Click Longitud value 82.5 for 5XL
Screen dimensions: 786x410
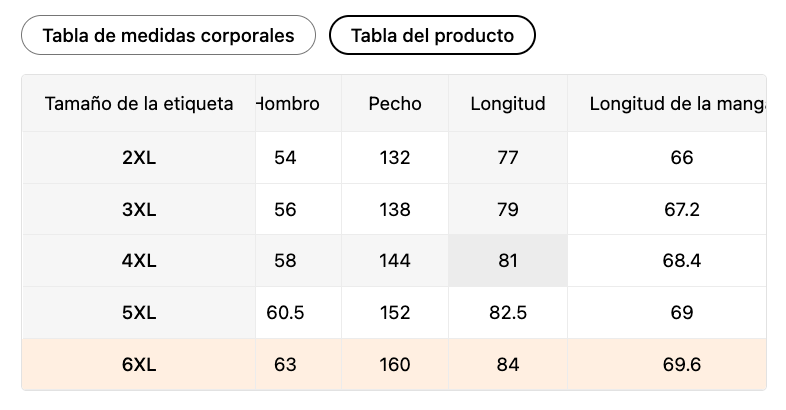[508, 313]
